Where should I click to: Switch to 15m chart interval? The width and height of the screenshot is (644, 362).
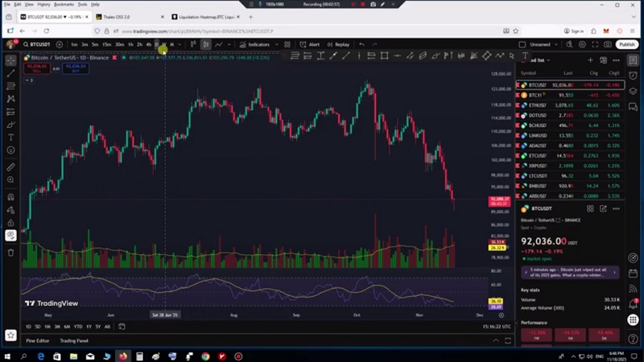[x=107, y=44]
